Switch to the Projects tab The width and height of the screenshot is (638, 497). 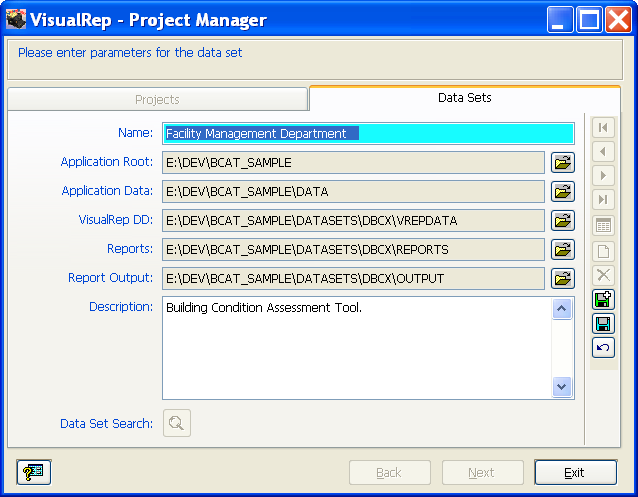(157, 99)
